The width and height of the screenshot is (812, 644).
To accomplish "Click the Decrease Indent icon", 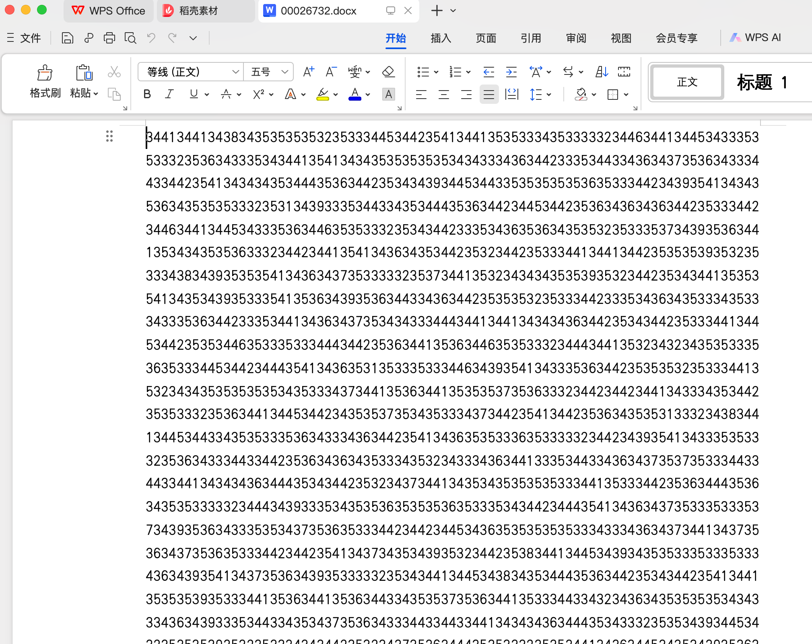I will pos(488,72).
